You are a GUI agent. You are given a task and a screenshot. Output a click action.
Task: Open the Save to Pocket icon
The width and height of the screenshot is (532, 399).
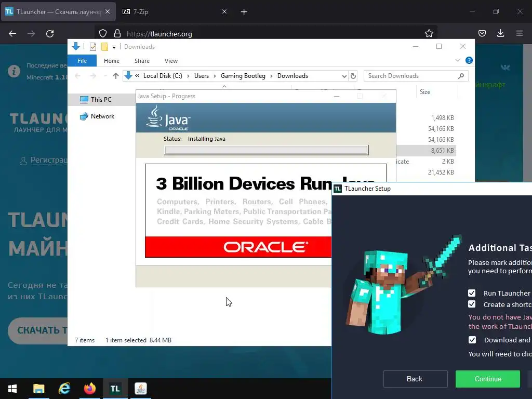coord(482,33)
